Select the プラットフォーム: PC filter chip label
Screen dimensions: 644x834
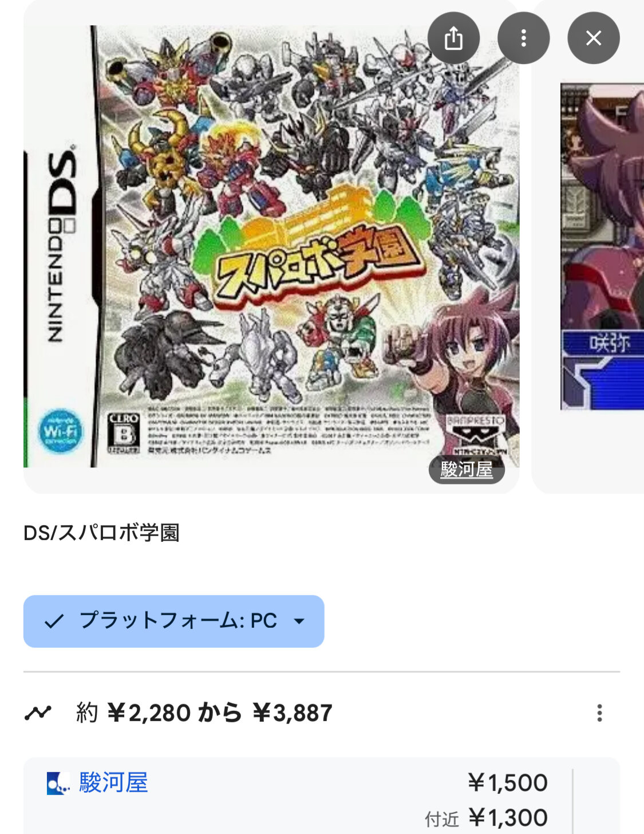pos(178,621)
